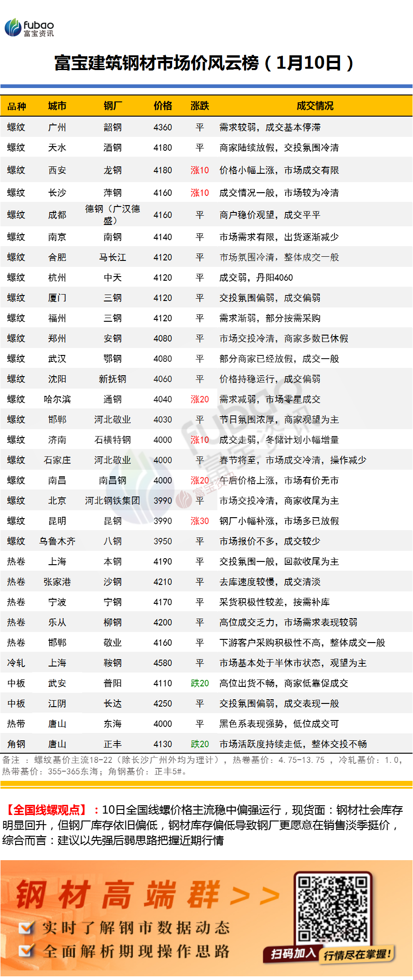This screenshot has height=980, width=413.
Task: Click the 价格 column header
Action: (162, 106)
